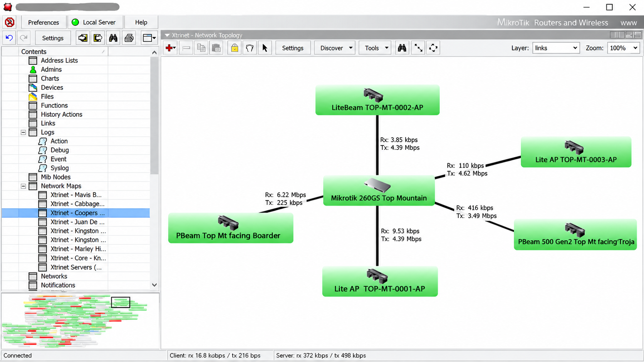The image size is (644, 362).
Task: Select Mikrotik 260GS Top Mountain node
Action: (x=379, y=191)
